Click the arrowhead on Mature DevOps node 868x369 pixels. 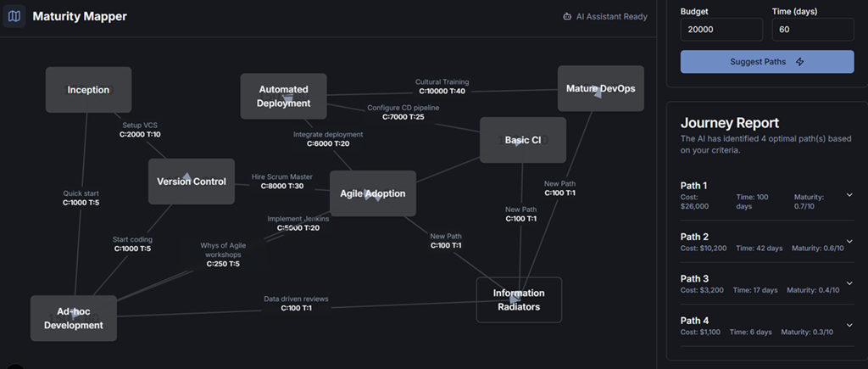point(596,92)
